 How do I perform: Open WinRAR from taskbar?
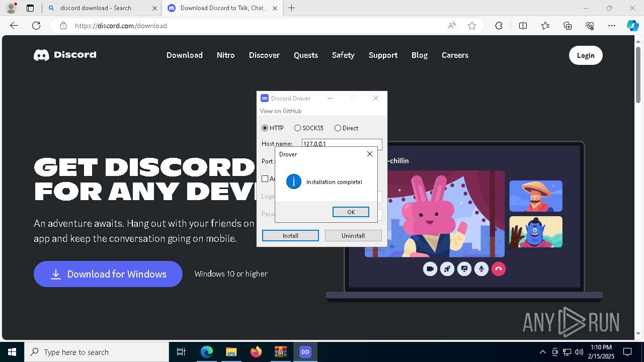(x=280, y=352)
